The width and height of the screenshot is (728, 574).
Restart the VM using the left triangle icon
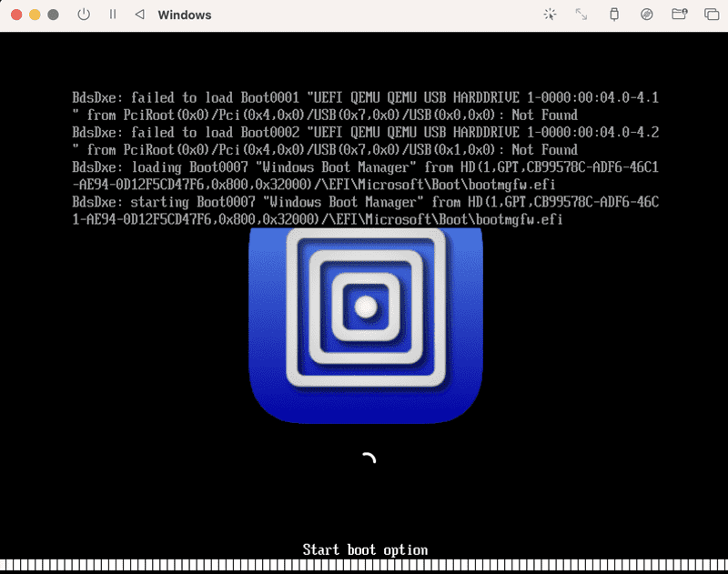(x=140, y=15)
